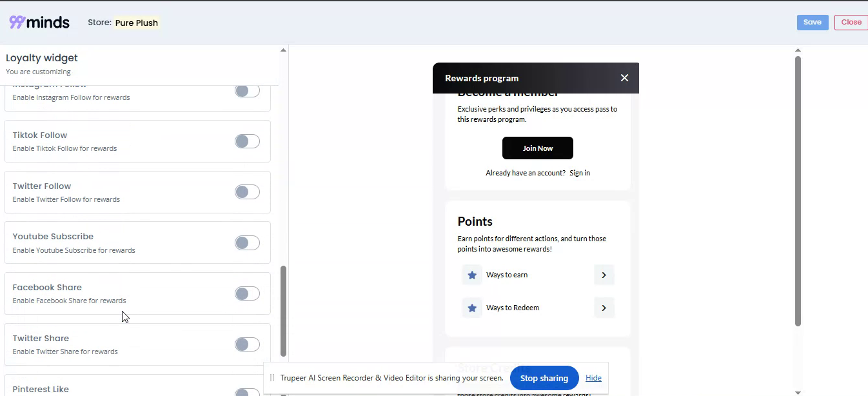Screen dimensions: 868x396
Task: Close the Rewards program widget
Action: tap(624, 78)
